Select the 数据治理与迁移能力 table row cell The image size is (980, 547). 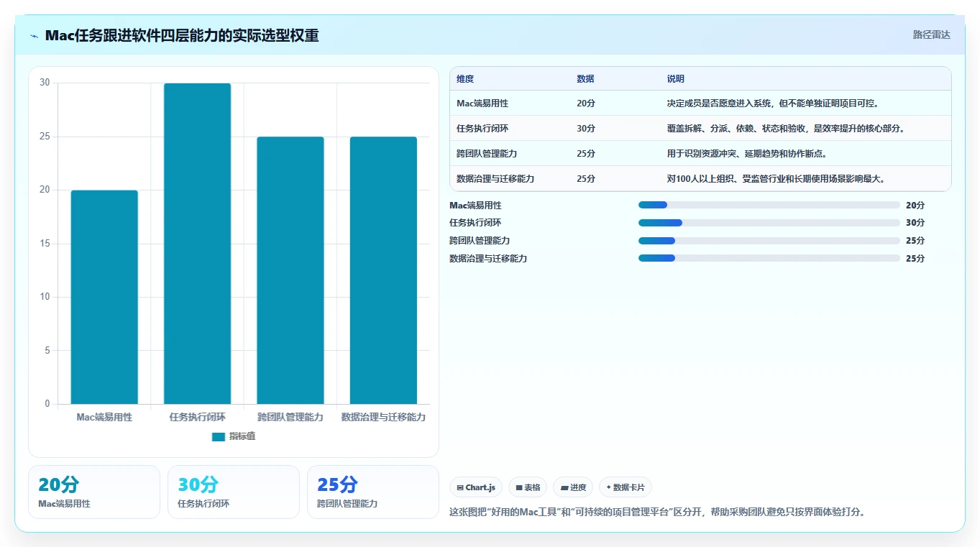tap(495, 179)
